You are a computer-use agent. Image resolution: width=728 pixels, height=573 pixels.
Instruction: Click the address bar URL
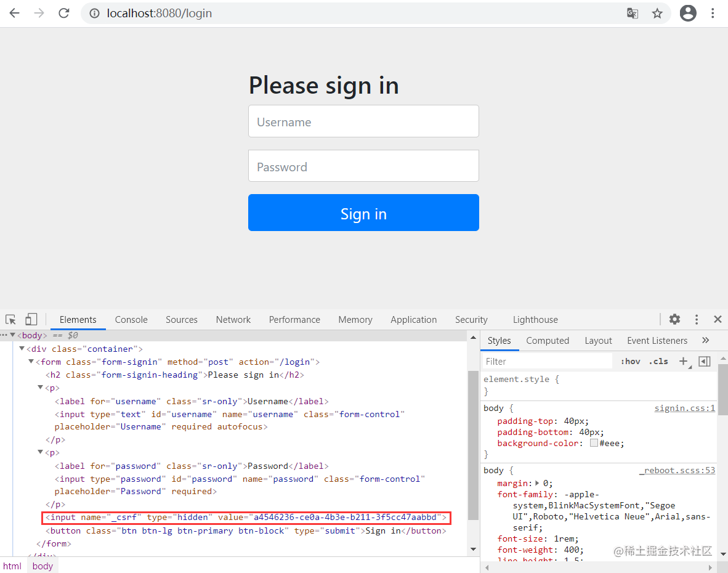[160, 14]
